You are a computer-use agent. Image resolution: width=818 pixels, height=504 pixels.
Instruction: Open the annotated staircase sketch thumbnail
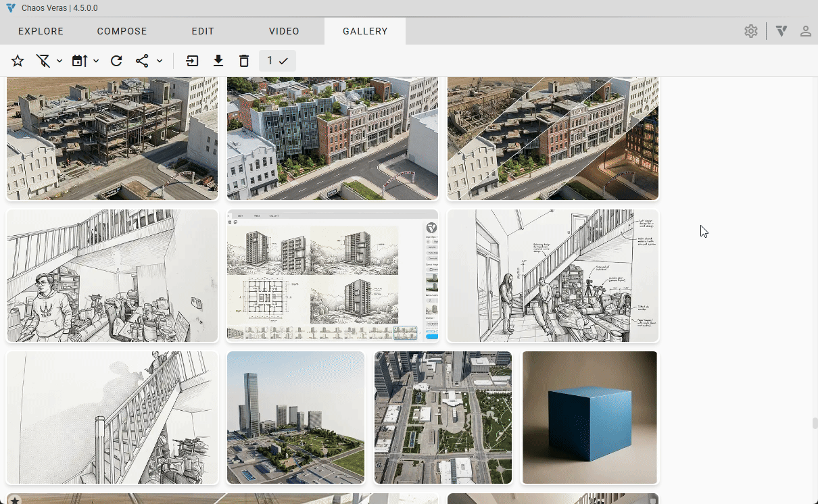click(x=553, y=276)
